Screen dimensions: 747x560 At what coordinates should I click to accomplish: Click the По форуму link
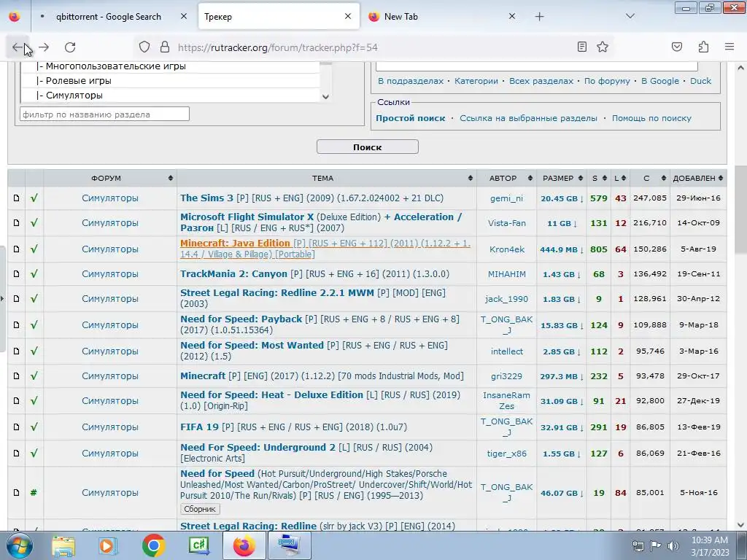[x=607, y=81]
